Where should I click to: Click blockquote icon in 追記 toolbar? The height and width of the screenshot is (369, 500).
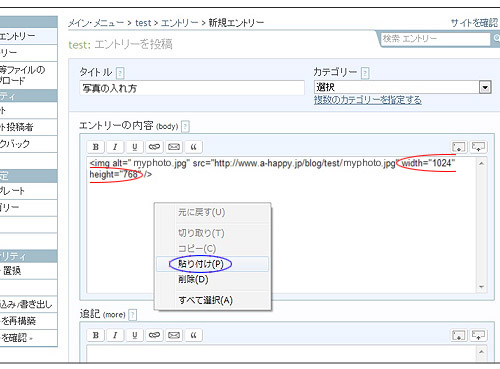pyautogui.click(x=194, y=335)
